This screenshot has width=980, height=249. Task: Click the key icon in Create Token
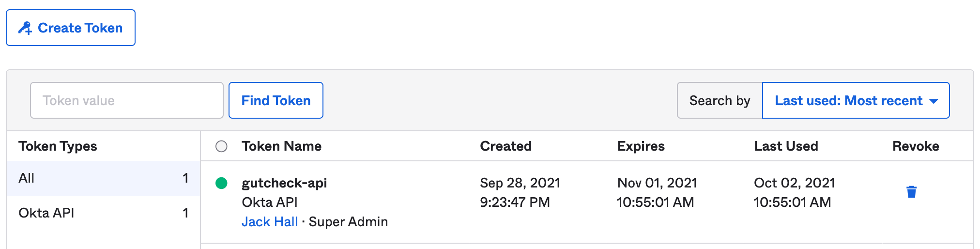(25, 28)
